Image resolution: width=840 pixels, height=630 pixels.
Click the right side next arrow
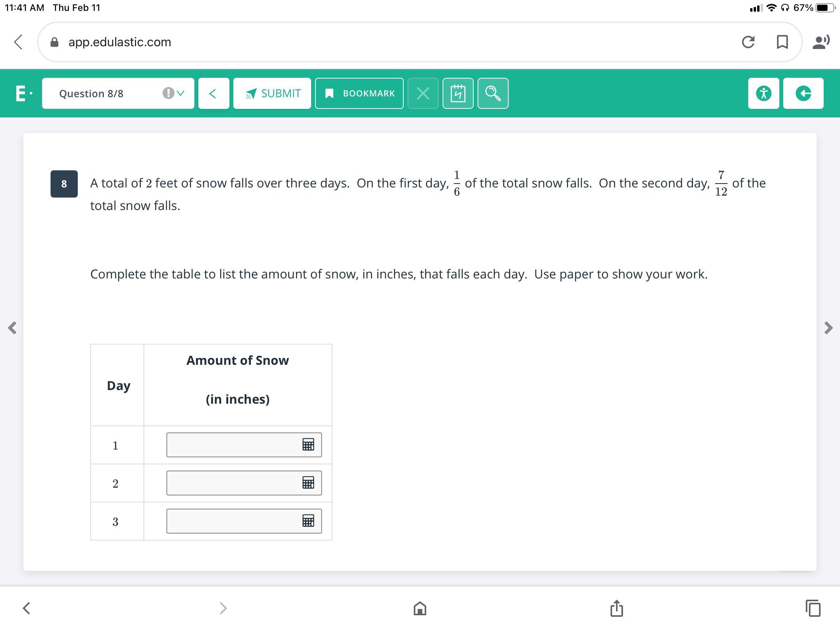(828, 328)
